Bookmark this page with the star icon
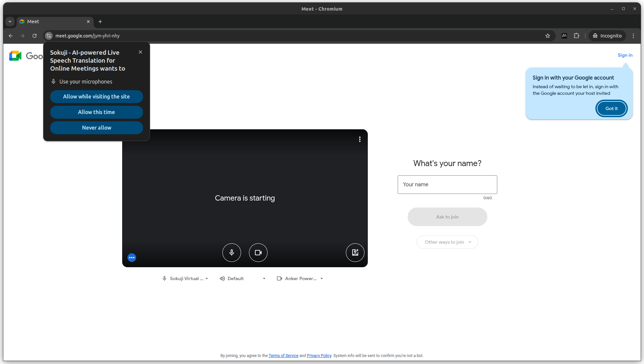The width and height of the screenshot is (644, 364). (x=548, y=36)
